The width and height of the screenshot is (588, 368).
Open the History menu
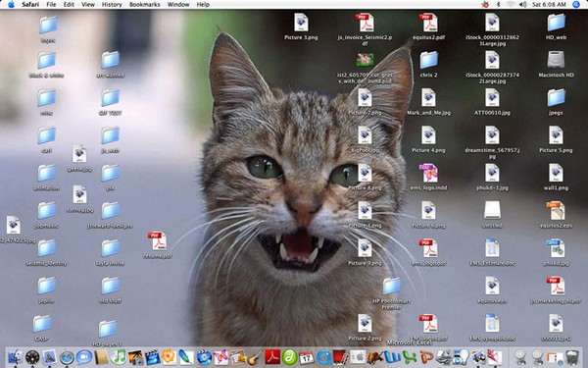(112, 5)
